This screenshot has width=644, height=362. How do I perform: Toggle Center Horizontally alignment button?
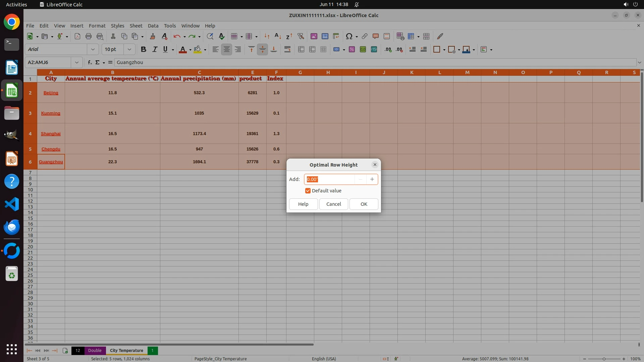pyautogui.click(x=227, y=49)
